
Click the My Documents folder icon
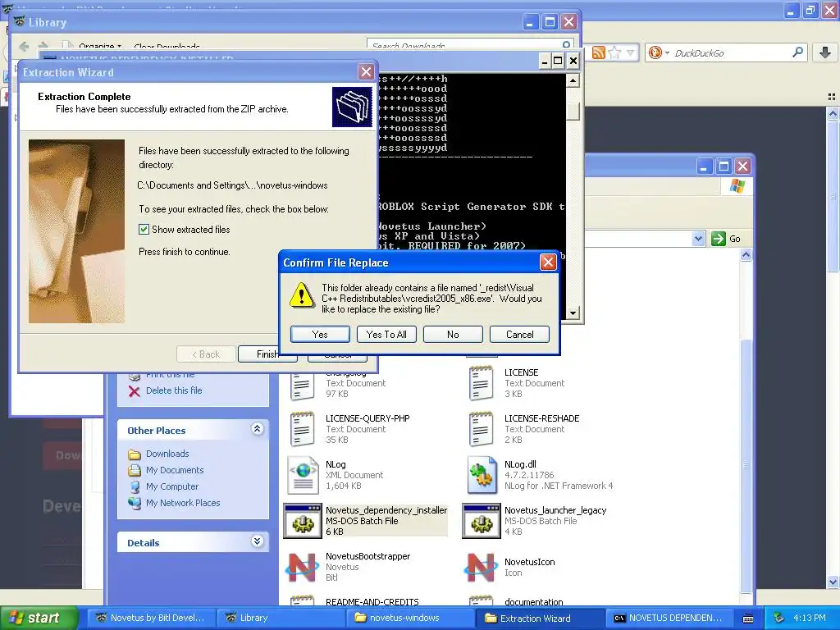click(135, 470)
